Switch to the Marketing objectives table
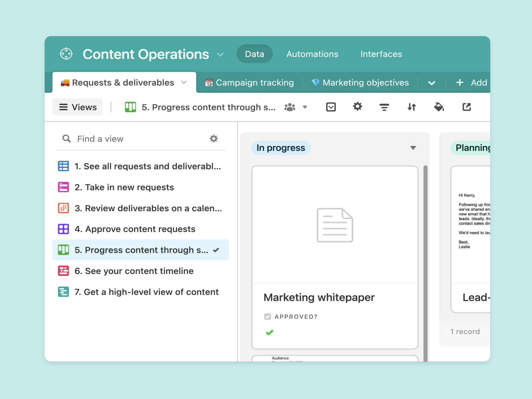 point(360,82)
